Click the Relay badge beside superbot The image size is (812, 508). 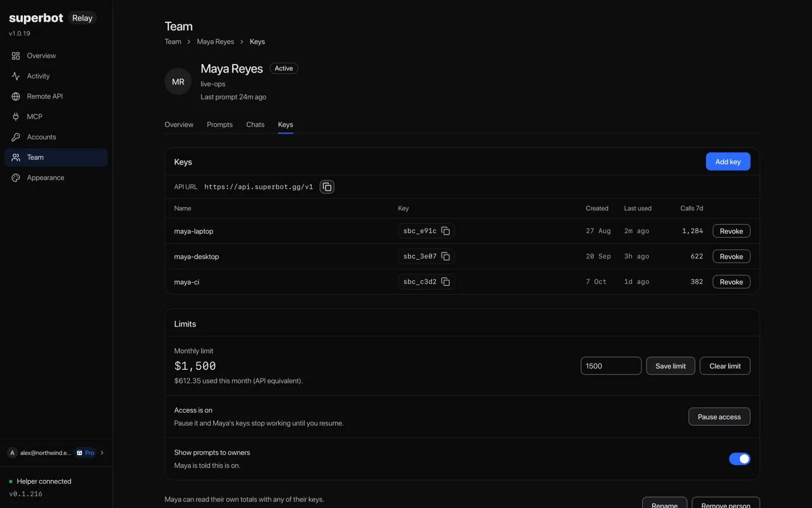(x=82, y=18)
